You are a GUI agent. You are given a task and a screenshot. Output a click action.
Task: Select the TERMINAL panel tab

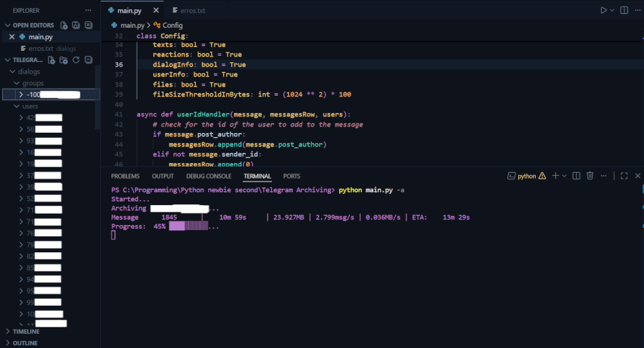(x=257, y=176)
